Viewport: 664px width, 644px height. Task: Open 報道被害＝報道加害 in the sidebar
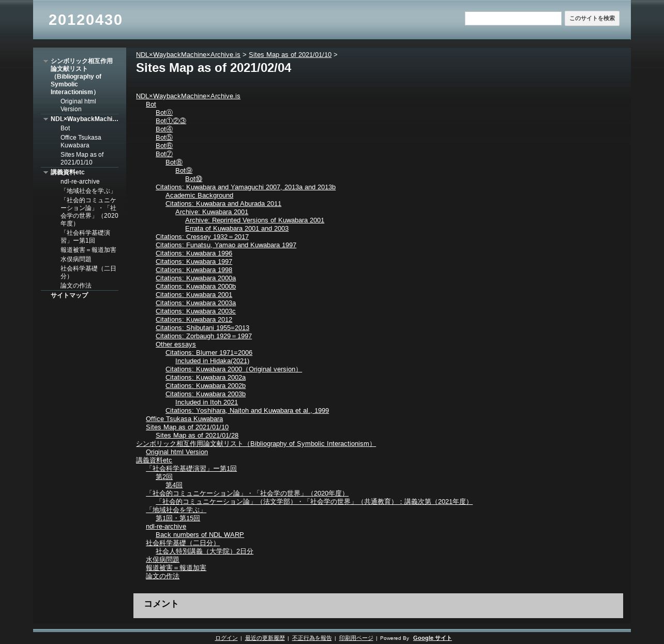88,250
